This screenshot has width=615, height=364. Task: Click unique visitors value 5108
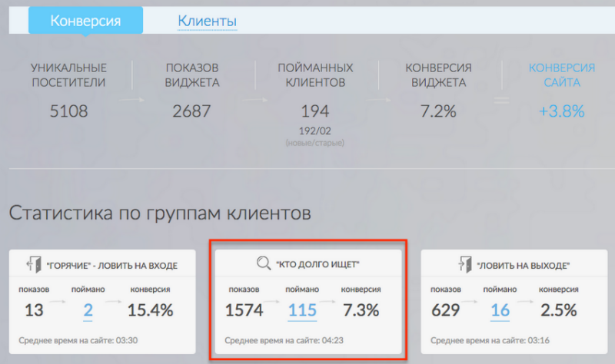click(x=68, y=111)
